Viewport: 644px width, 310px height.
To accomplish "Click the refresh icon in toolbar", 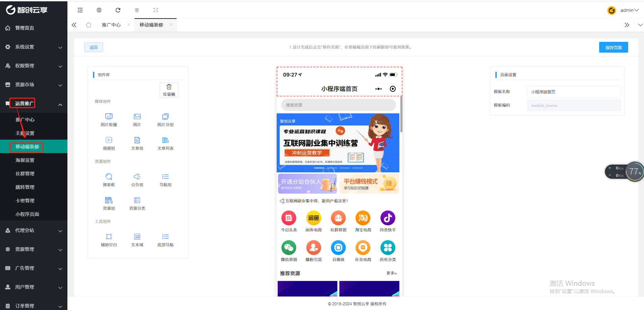I will [x=118, y=10].
